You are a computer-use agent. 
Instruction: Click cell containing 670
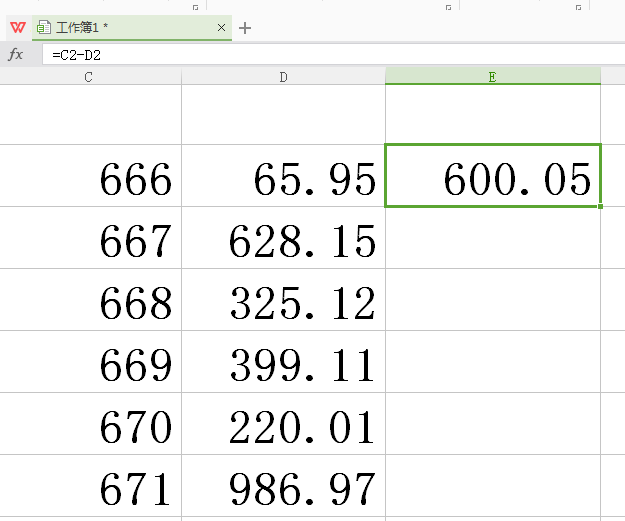pos(90,424)
